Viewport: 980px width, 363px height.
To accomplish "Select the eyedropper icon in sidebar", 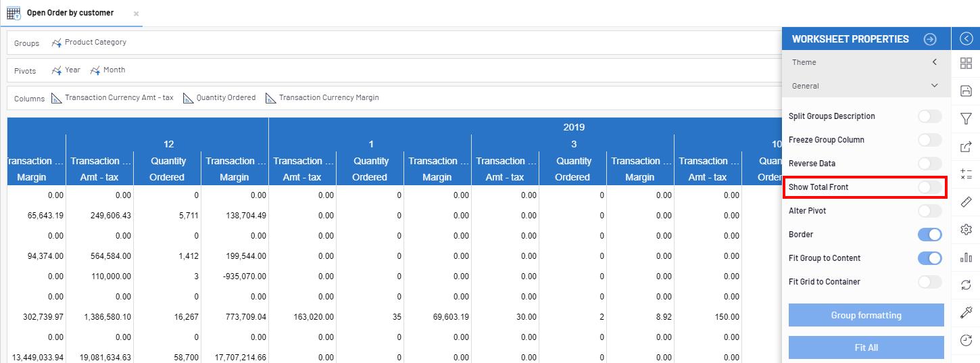I will [x=966, y=313].
